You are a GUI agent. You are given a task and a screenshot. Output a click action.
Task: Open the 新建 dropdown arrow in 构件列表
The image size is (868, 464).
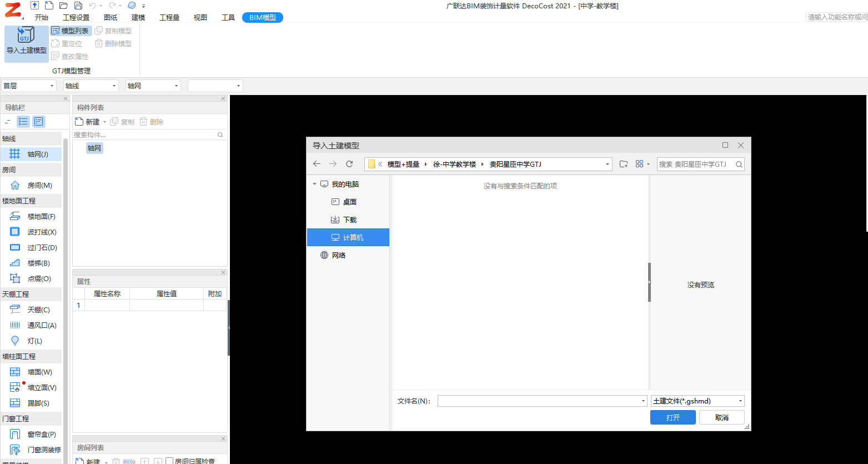coord(104,122)
